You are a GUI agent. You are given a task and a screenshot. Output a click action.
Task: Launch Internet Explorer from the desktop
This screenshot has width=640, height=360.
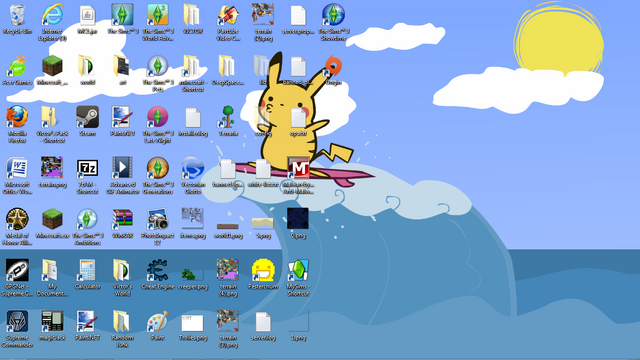(x=52, y=15)
